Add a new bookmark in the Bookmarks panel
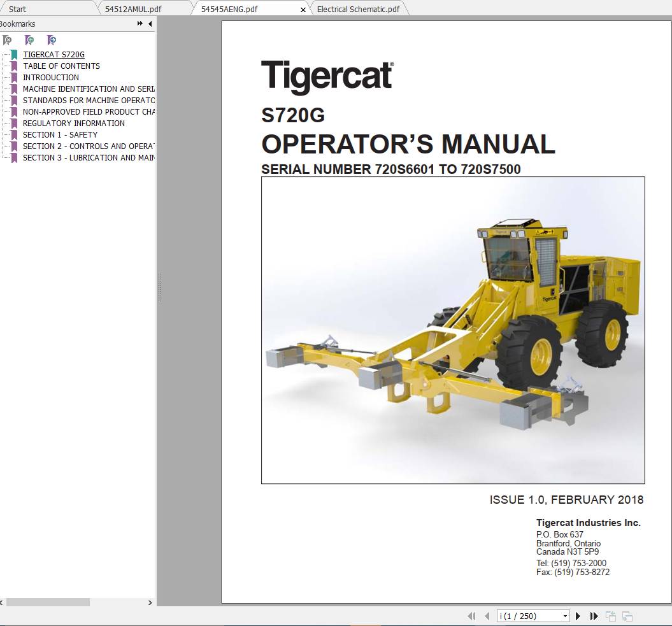Image resolution: width=672 pixels, height=626 pixels. pyautogui.click(x=29, y=39)
